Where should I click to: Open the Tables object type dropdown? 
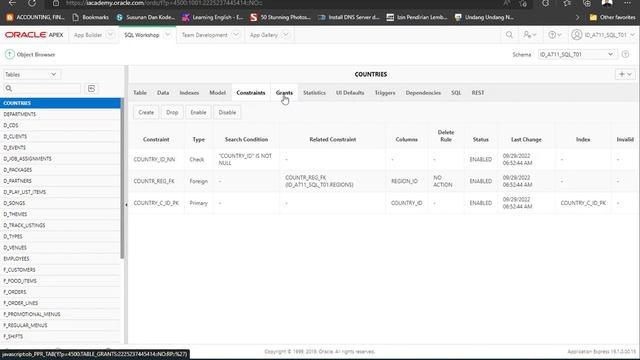point(31,74)
